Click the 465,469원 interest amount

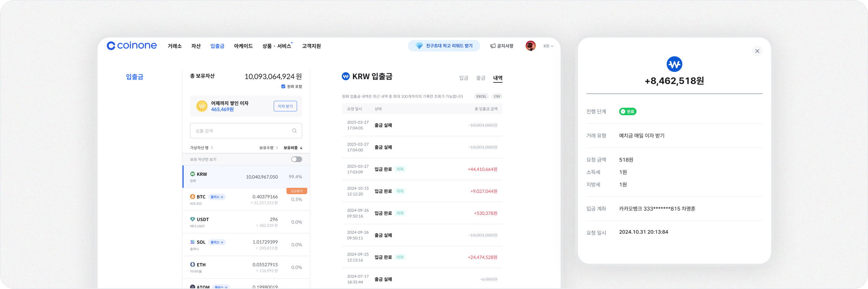point(222,109)
